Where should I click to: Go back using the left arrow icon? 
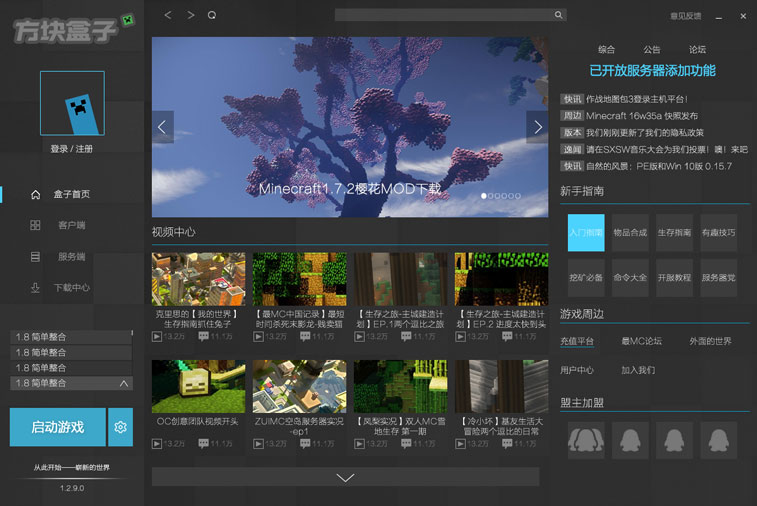tap(168, 15)
